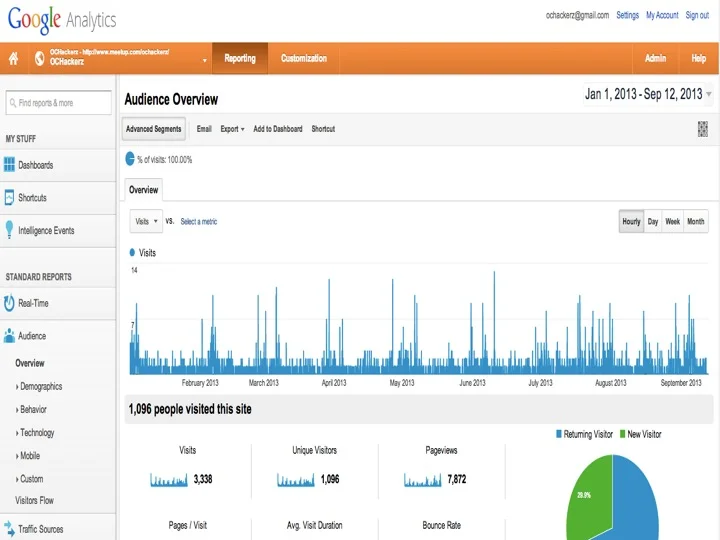Click Add to Dashboard
Viewport: 720px width, 540px height.
pos(278,129)
